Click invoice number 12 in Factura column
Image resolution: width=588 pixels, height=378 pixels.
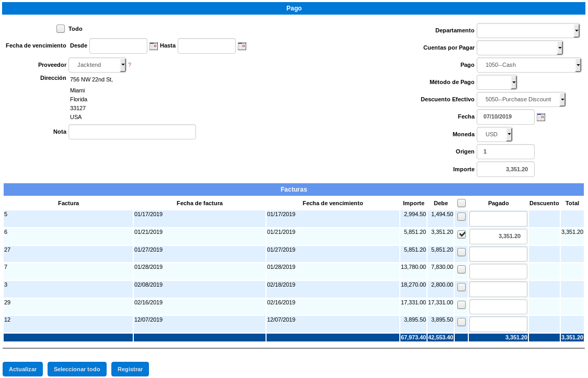point(7,320)
